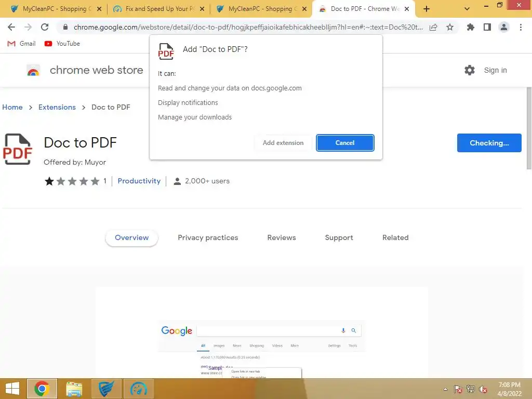Switch to the Related tab

tap(395, 238)
